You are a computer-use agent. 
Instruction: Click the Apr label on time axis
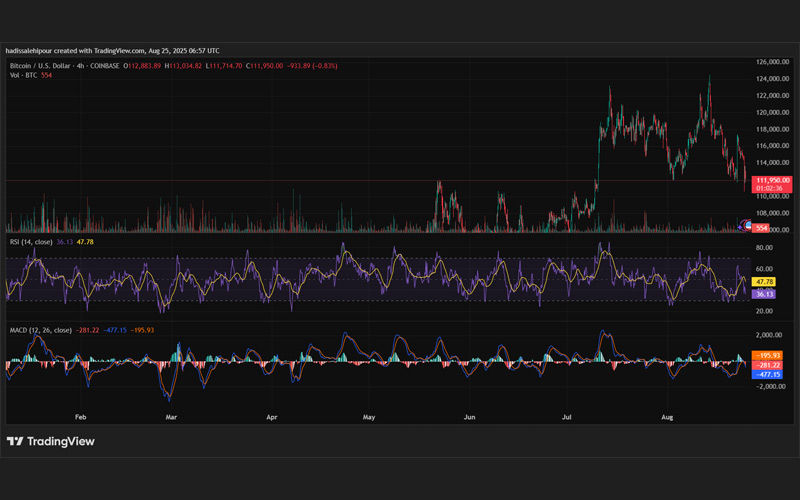click(x=271, y=417)
